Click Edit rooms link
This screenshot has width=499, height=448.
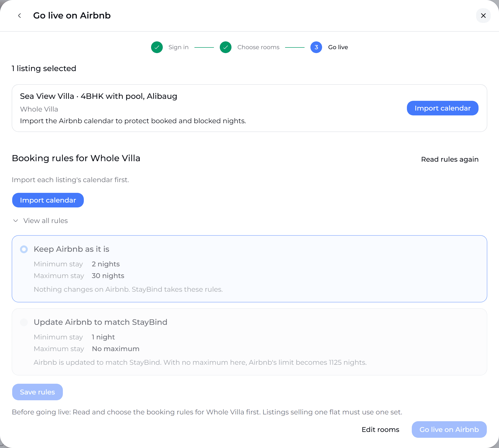[x=380, y=429]
